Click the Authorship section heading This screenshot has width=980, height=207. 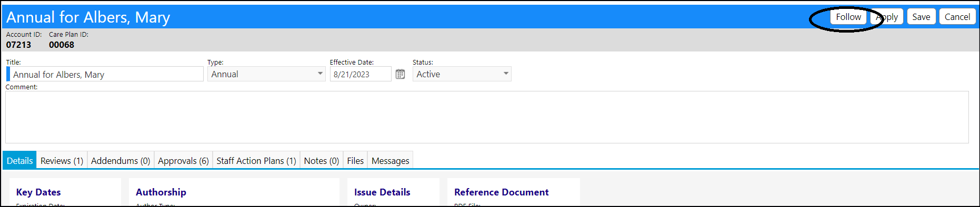(x=161, y=192)
